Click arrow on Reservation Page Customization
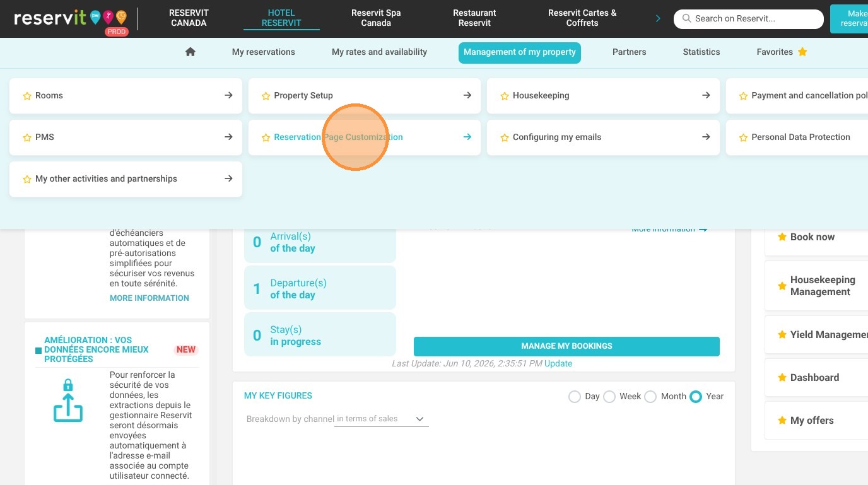868x485 pixels. pyautogui.click(x=467, y=137)
